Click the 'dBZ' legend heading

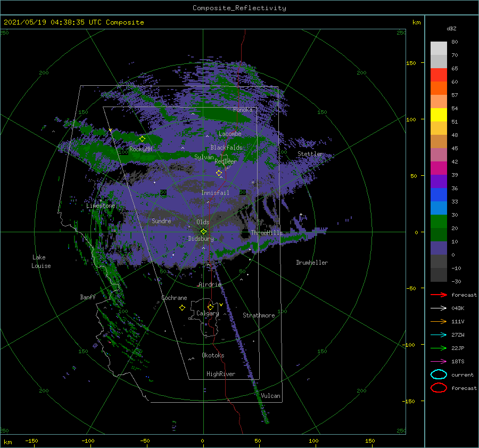point(451,28)
